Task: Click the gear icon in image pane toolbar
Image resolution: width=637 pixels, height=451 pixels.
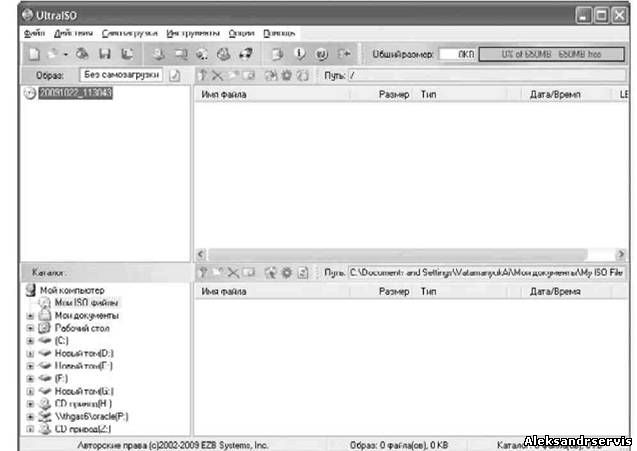Action: 287,75
